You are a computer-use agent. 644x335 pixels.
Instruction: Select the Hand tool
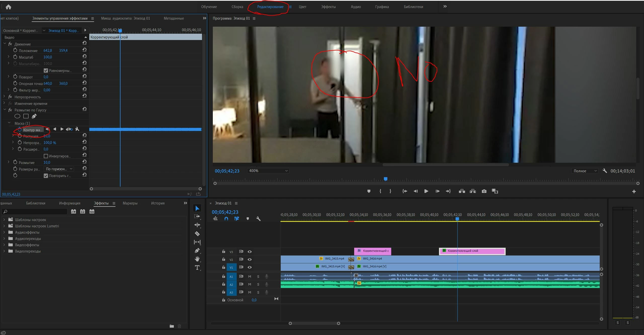point(197,259)
